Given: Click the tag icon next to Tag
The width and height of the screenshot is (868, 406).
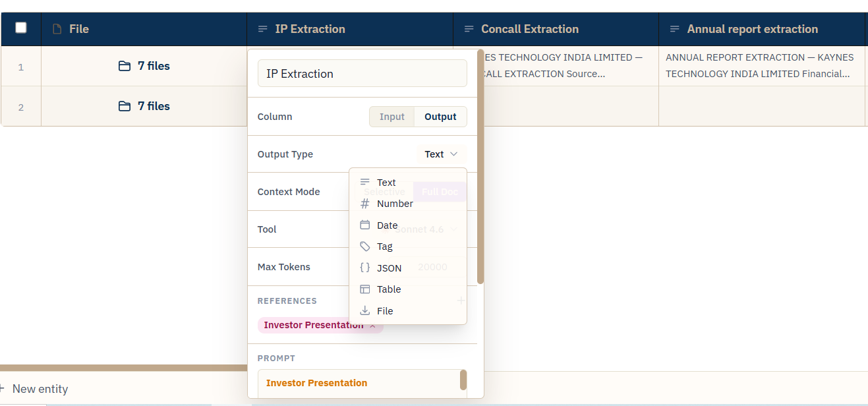Looking at the screenshot, I should click(x=365, y=246).
